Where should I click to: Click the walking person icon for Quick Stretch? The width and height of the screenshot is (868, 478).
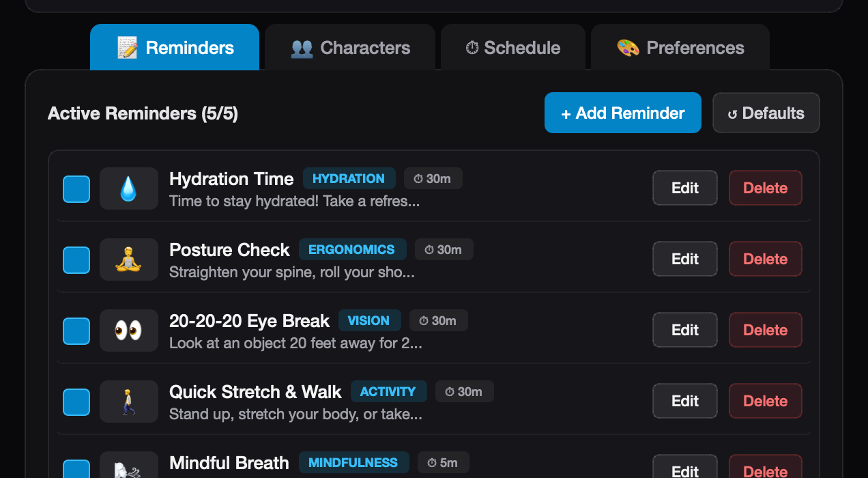pyautogui.click(x=128, y=402)
